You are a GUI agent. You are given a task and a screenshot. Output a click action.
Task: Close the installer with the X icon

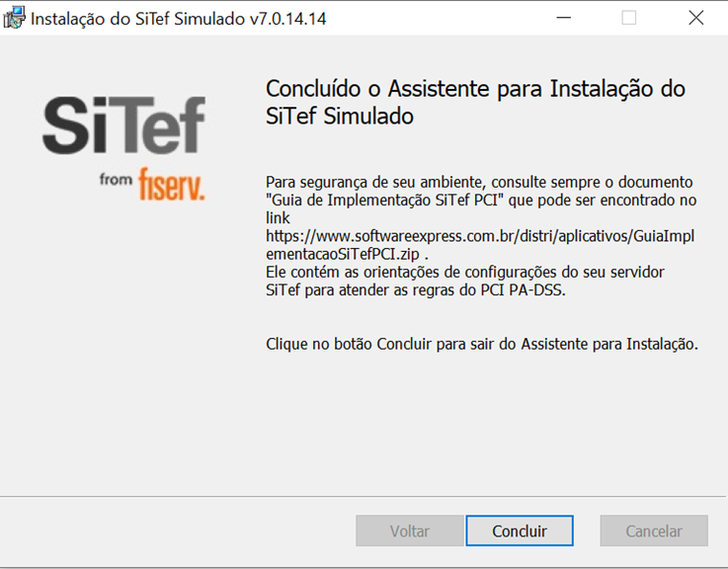[x=696, y=18]
